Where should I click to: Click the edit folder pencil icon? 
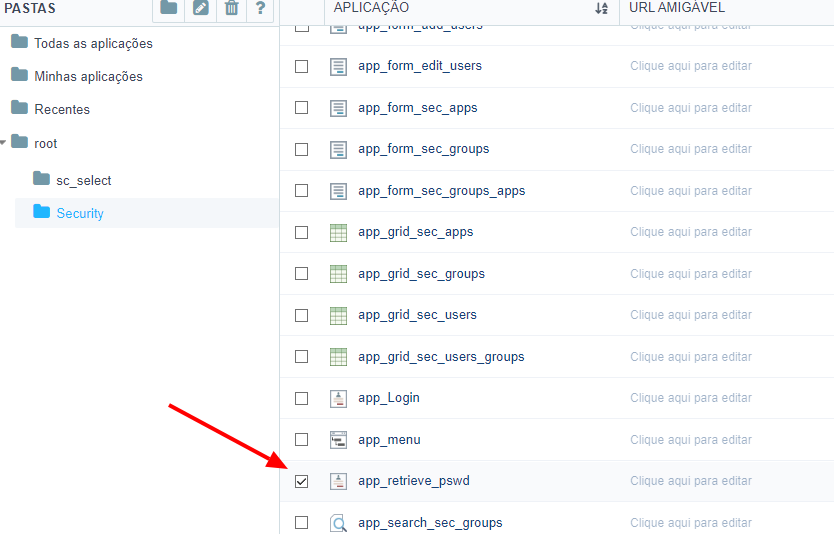(x=200, y=9)
